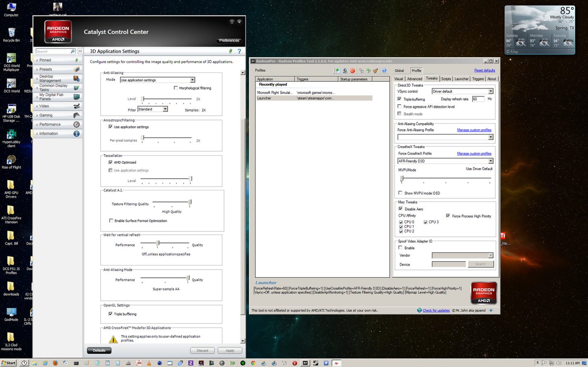Switch to the Launcher tab in RadeonPro
The image size is (588, 367).
click(462, 79)
